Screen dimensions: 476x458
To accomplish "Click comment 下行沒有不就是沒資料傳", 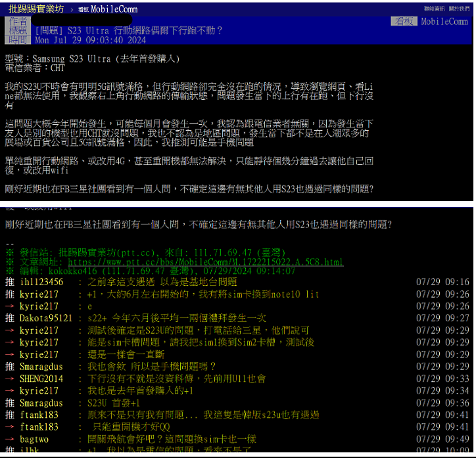I will click(177, 378).
